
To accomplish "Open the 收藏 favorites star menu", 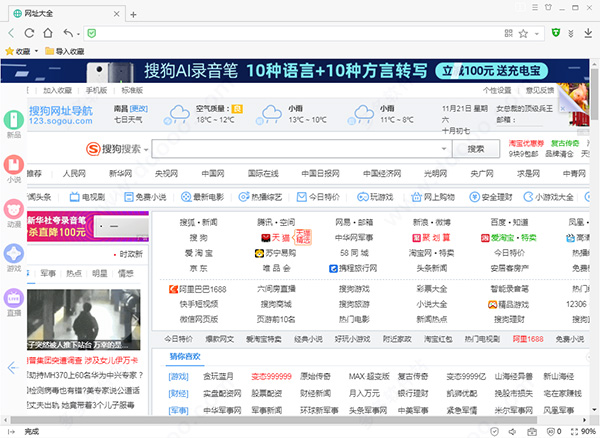I will (22, 51).
